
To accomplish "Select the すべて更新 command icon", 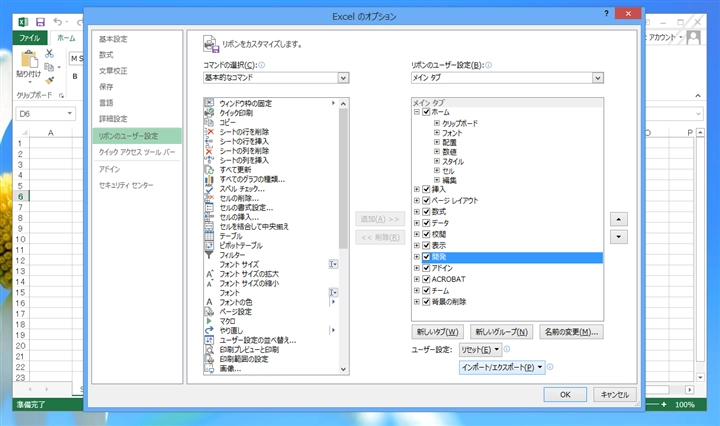I will click(209, 169).
